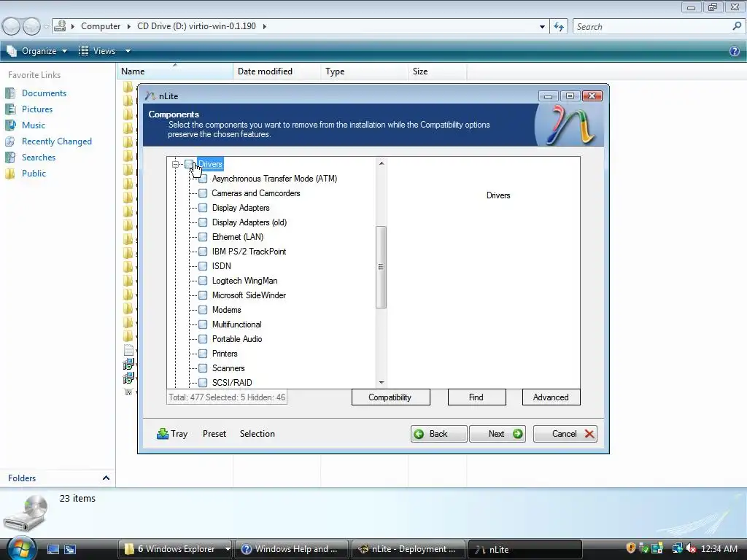
Task: Toggle the Printers checkbox
Action: coord(203,354)
